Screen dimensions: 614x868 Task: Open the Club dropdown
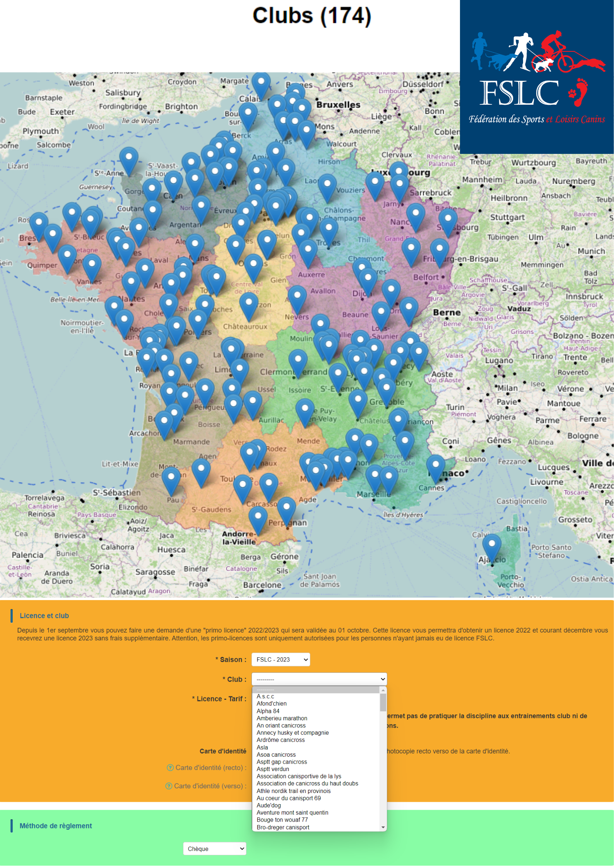point(319,679)
